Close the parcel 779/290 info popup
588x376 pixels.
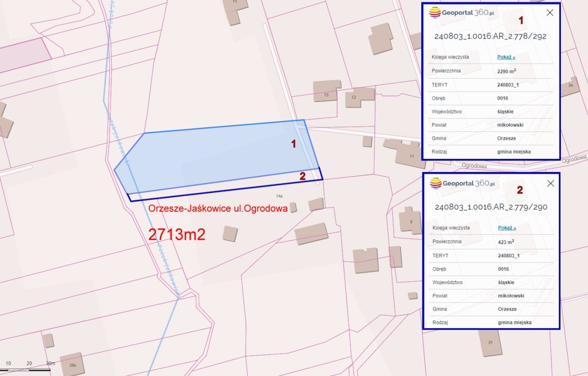click(x=550, y=183)
